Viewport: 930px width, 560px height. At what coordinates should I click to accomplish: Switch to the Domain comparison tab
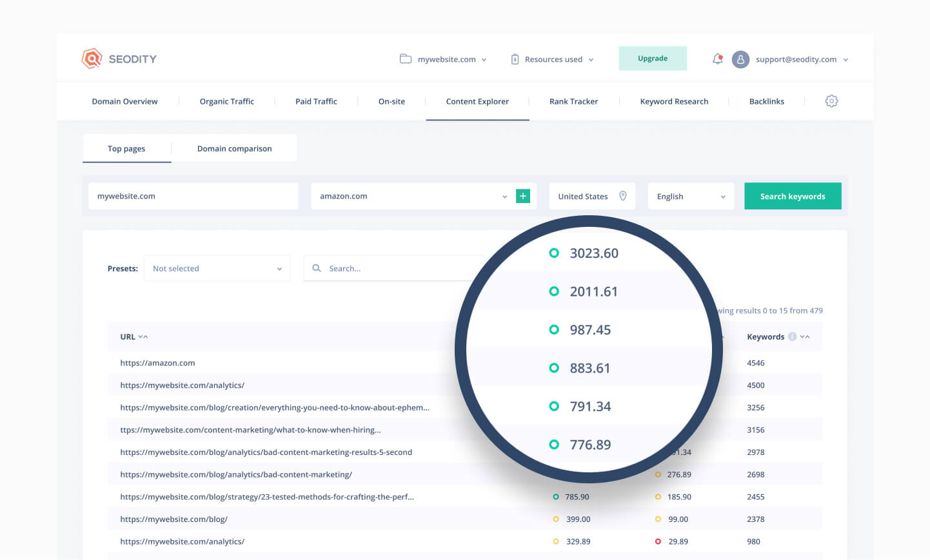coord(234,148)
